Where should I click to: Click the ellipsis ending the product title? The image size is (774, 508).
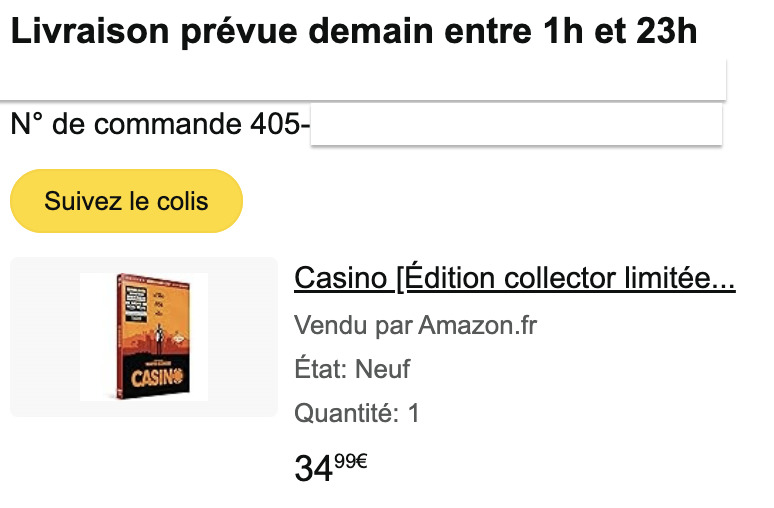724,279
